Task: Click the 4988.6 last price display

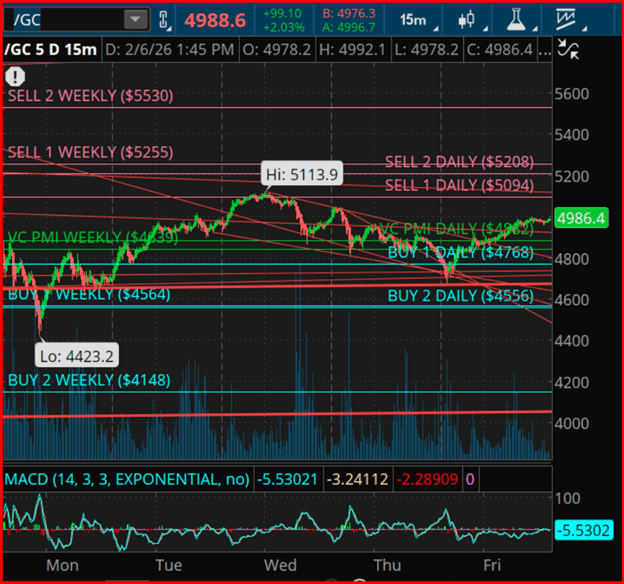Action: 215,20
